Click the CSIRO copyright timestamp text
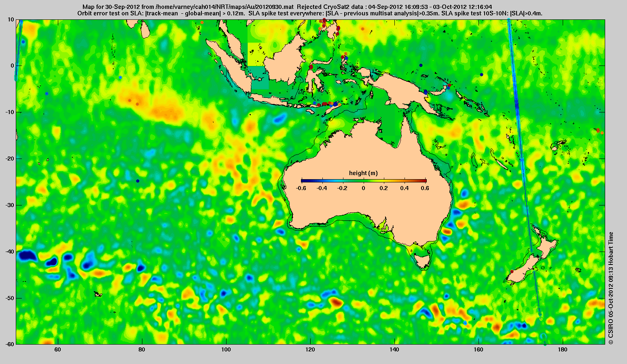The height and width of the screenshot is (364, 627). pos(611,288)
